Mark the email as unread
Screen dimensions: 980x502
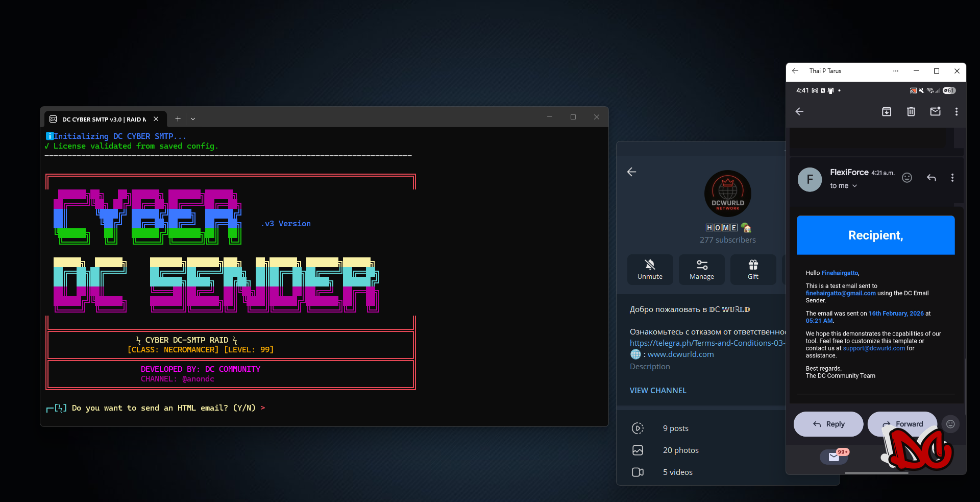tap(935, 111)
